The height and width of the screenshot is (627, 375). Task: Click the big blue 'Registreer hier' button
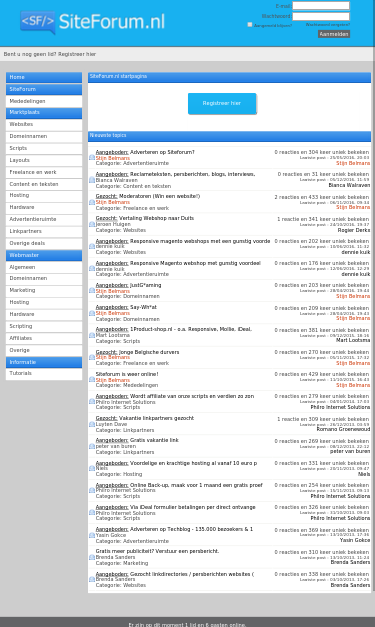[x=222, y=104]
